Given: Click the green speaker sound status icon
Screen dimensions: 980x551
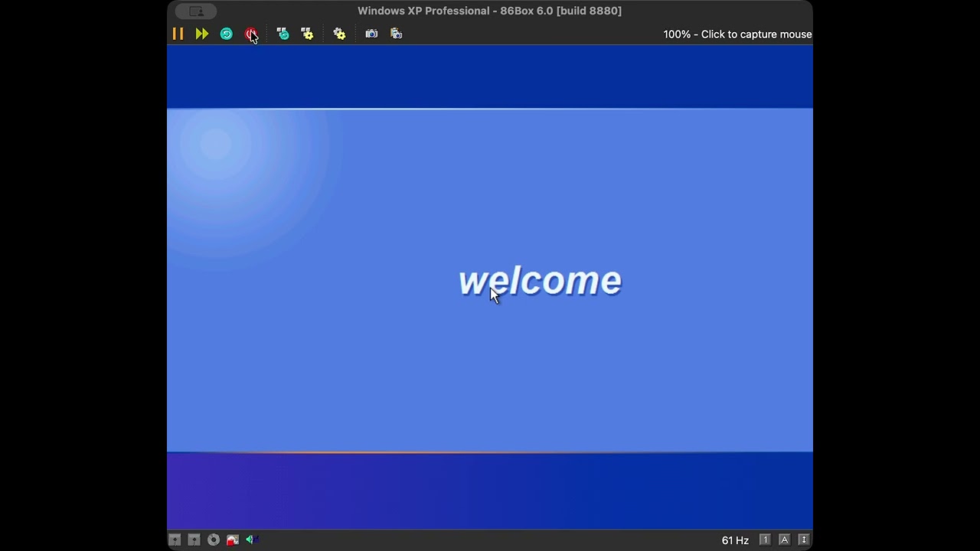Looking at the screenshot, I should [251, 540].
